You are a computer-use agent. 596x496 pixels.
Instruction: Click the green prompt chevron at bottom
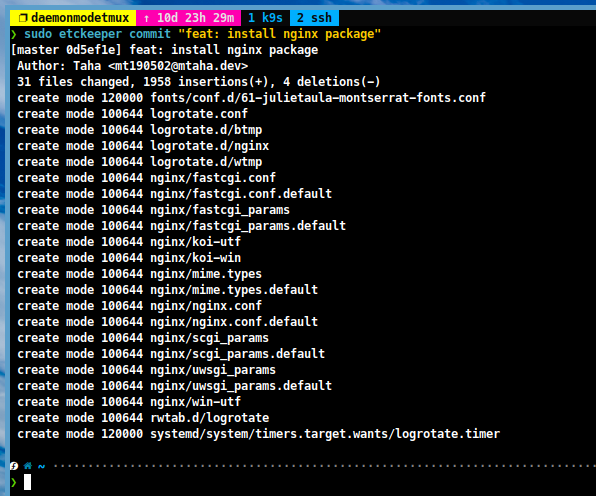point(14,482)
